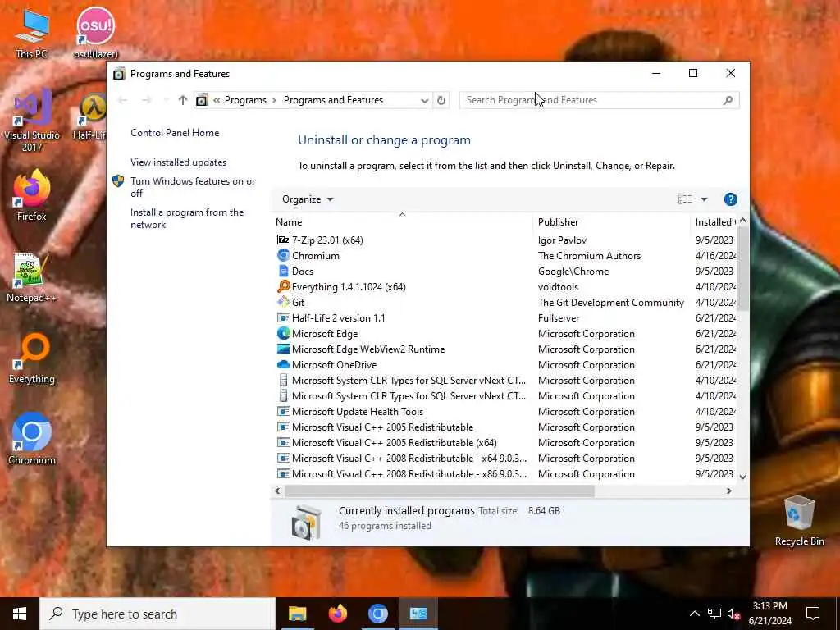Click the Microsoft Edge WebView2 Runtime icon
The height and width of the screenshot is (630, 840).
(x=283, y=349)
